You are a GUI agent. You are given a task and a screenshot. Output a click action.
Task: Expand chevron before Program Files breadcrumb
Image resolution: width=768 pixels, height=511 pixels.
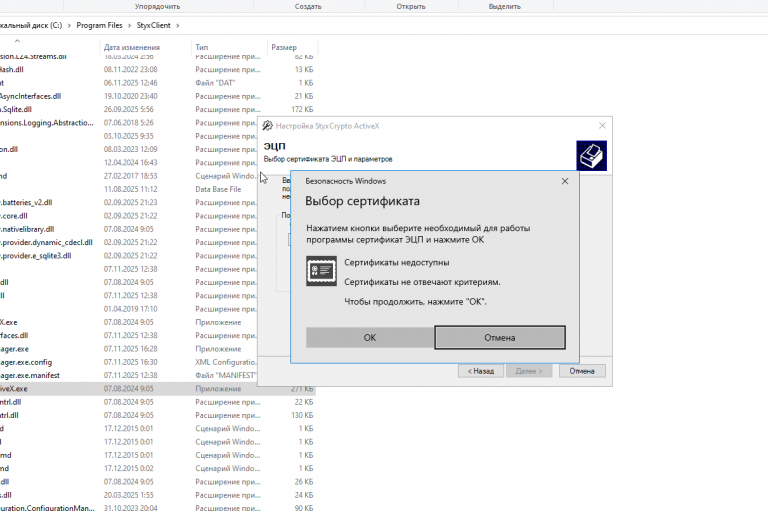coord(69,25)
